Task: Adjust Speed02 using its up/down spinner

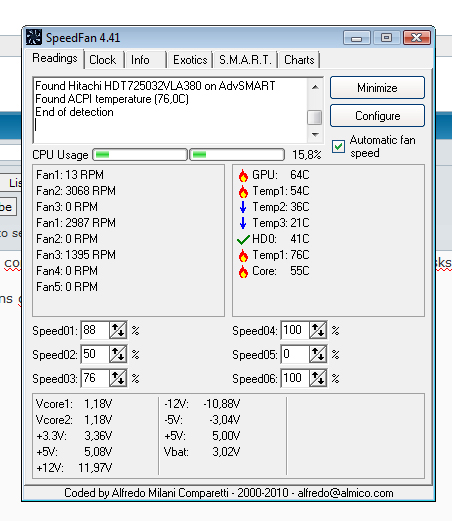Action: point(118,354)
